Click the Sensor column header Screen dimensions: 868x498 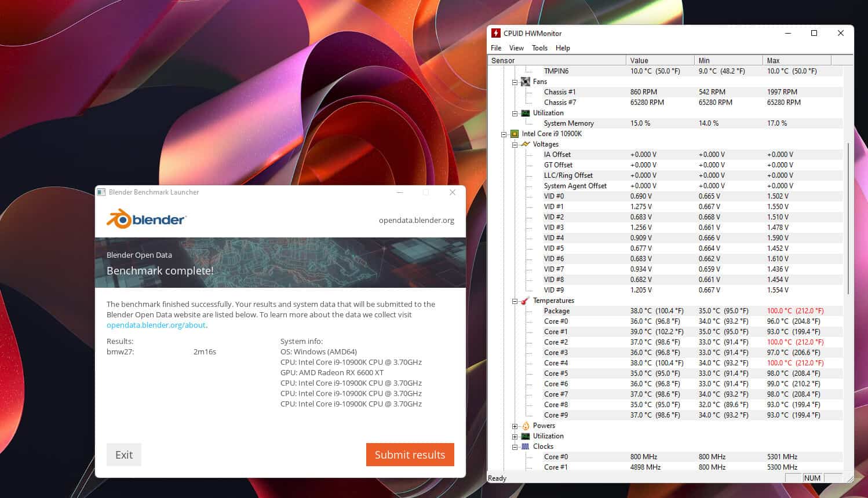click(557, 60)
